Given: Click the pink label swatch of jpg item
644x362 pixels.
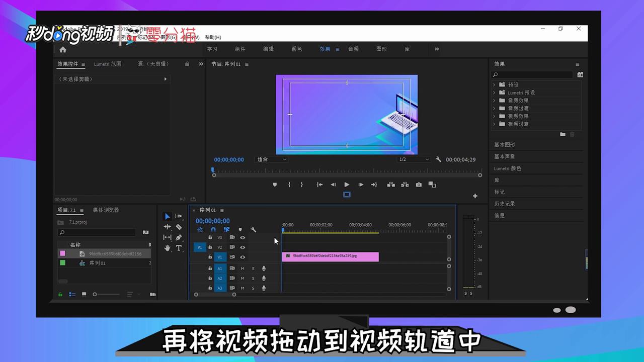Looking at the screenshot, I should click(x=63, y=253).
